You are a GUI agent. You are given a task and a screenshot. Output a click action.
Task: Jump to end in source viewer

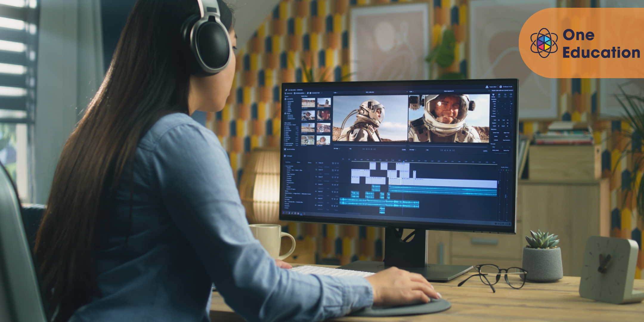click(x=374, y=149)
